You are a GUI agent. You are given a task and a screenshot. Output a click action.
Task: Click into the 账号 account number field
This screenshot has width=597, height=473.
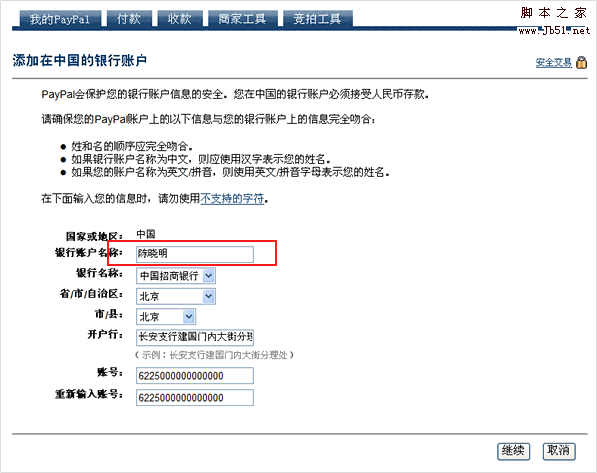click(195, 376)
